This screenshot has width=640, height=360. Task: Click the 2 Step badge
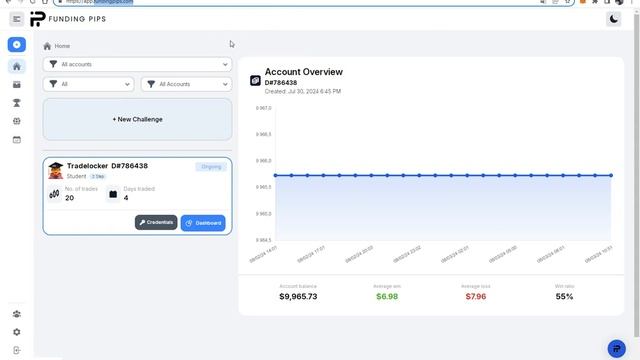98,176
